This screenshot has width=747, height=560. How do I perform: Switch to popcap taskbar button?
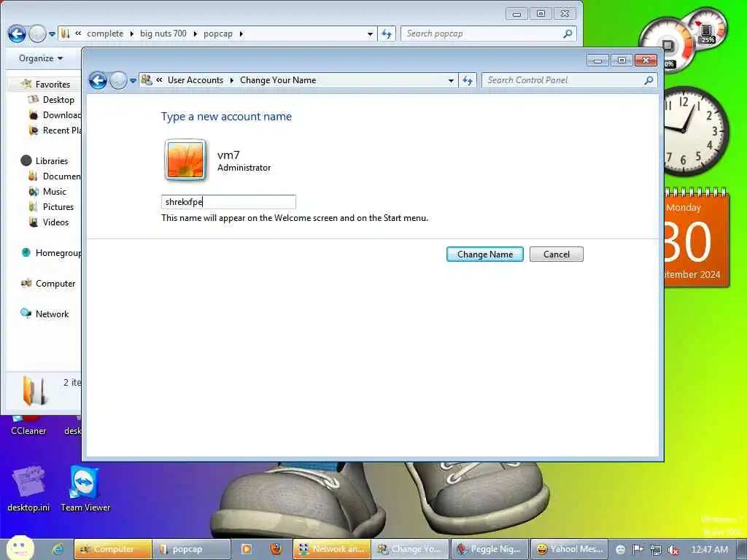pos(191,549)
